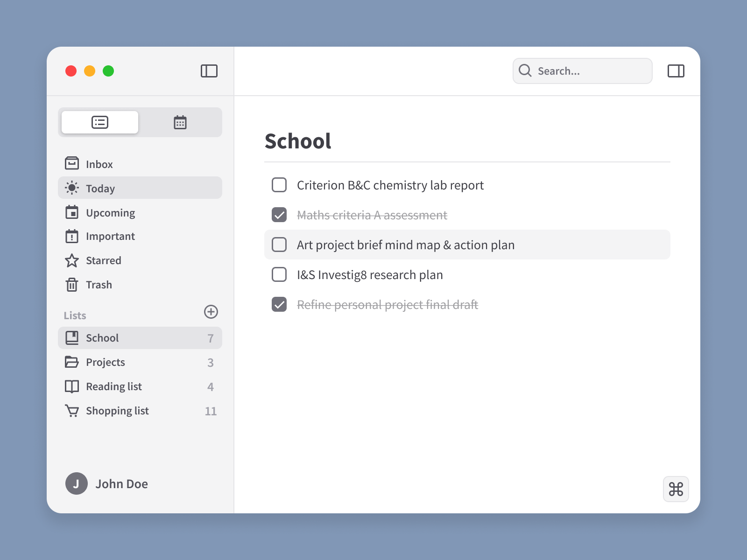Viewport: 747px width, 560px height.
Task: Switch to the calendar view tab
Action: pyautogui.click(x=180, y=122)
